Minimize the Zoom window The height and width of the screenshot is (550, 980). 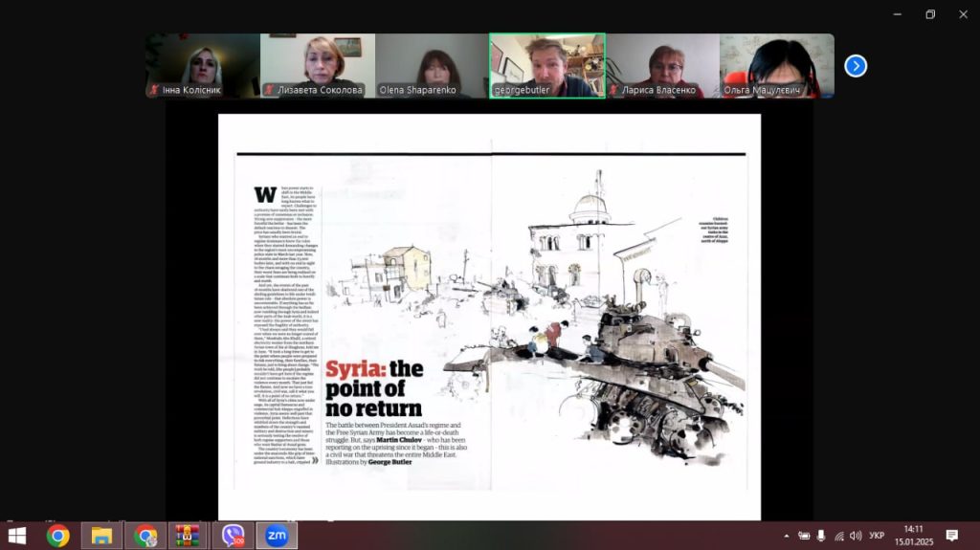pos(898,13)
